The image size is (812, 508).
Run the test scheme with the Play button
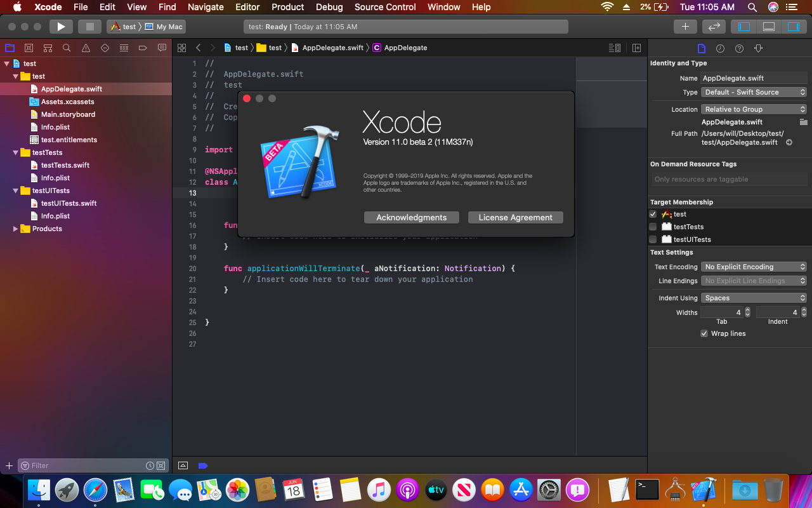pos(61,27)
